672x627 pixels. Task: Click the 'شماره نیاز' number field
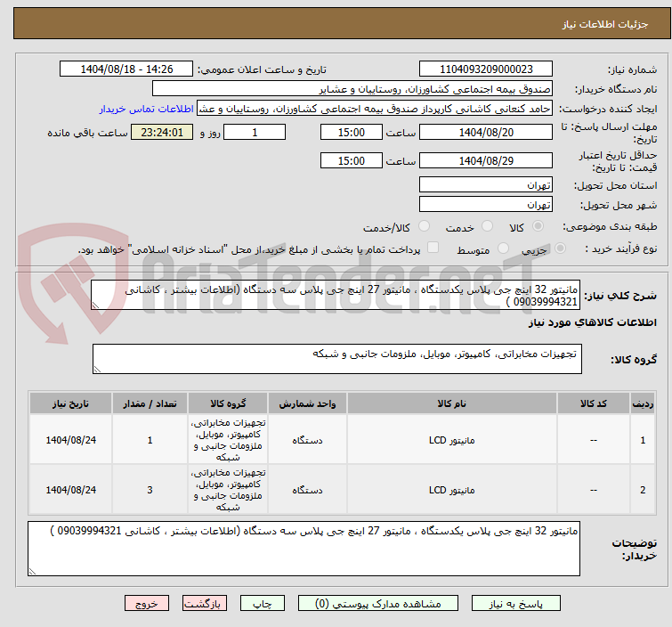coord(485,69)
